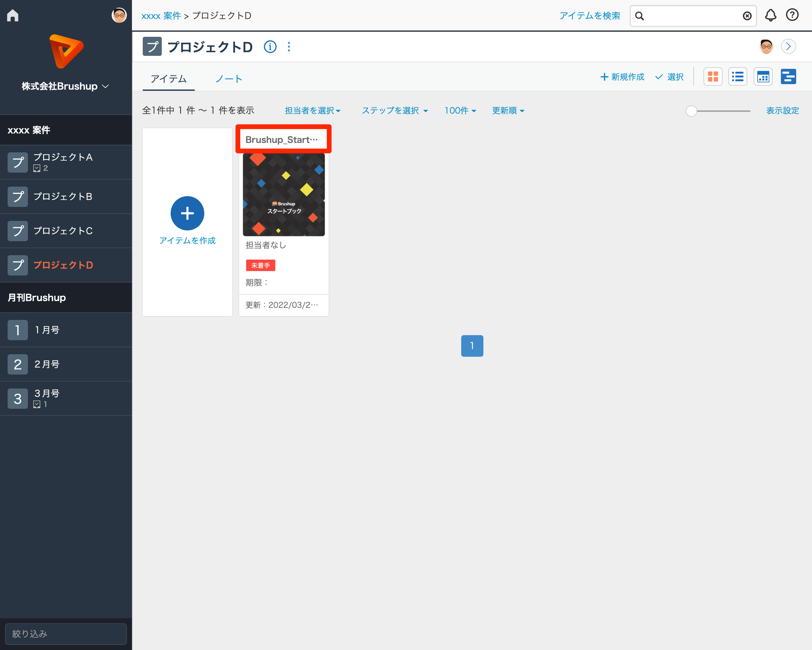Click the magnifier search icon
Screen dimensions: 812x650
[x=639, y=16]
